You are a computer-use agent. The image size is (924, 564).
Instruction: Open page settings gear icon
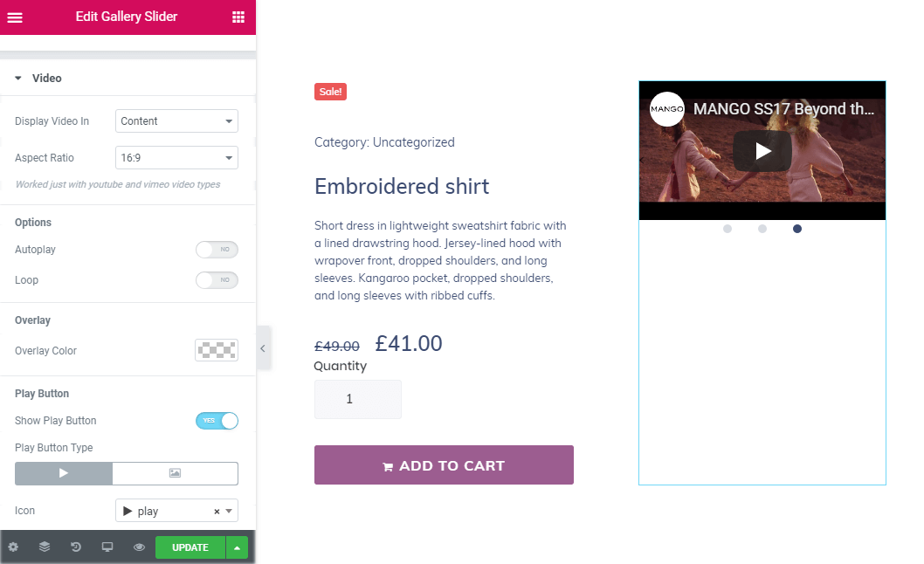tap(13, 547)
